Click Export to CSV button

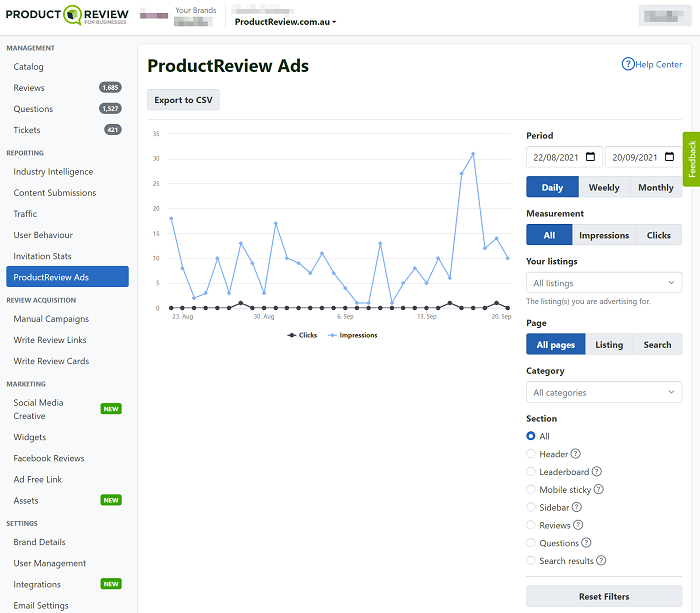[183, 100]
